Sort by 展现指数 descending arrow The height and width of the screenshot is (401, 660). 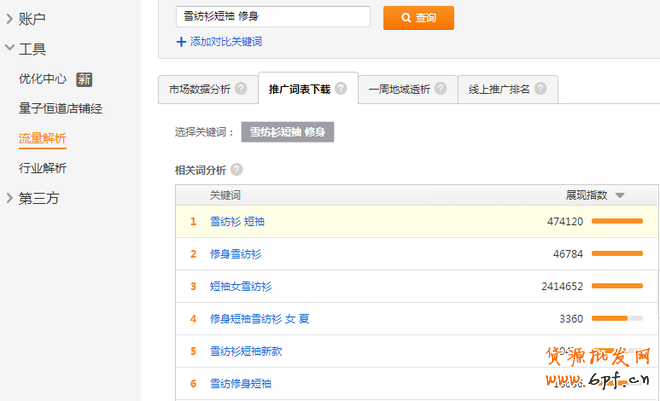(x=620, y=195)
